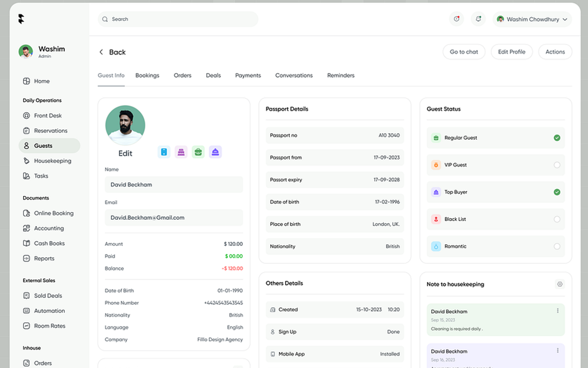Open the Washim Chowdhury account dropdown

(531, 19)
